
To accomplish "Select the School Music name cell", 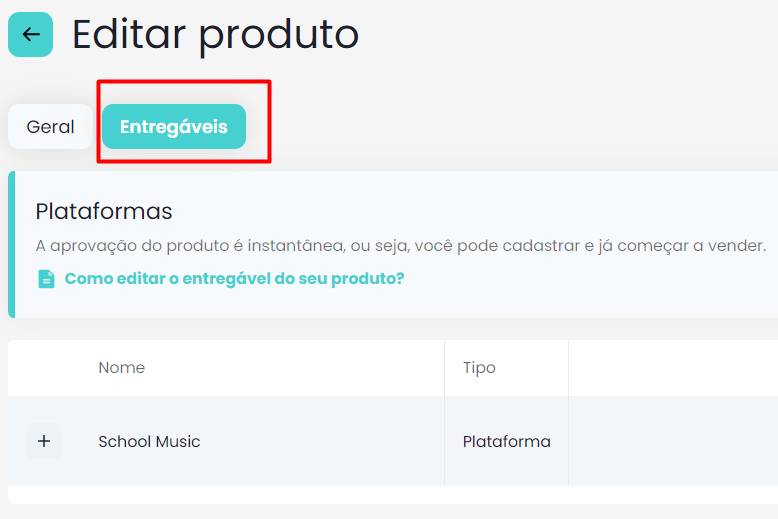I will click(x=149, y=441).
